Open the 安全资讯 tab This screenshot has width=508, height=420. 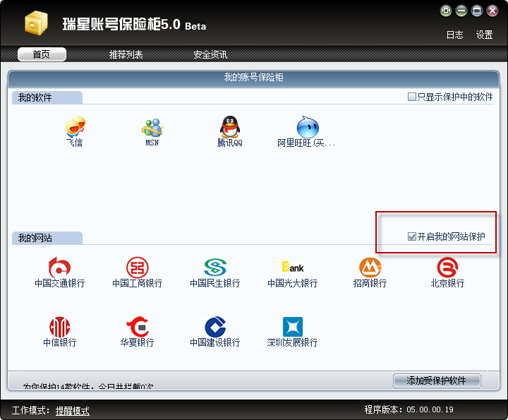point(210,55)
